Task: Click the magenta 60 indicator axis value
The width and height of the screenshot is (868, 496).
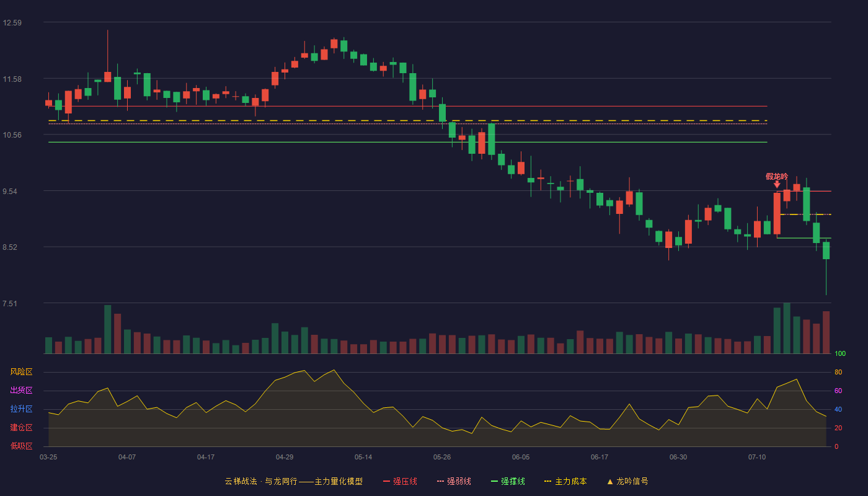Action: click(838, 391)
